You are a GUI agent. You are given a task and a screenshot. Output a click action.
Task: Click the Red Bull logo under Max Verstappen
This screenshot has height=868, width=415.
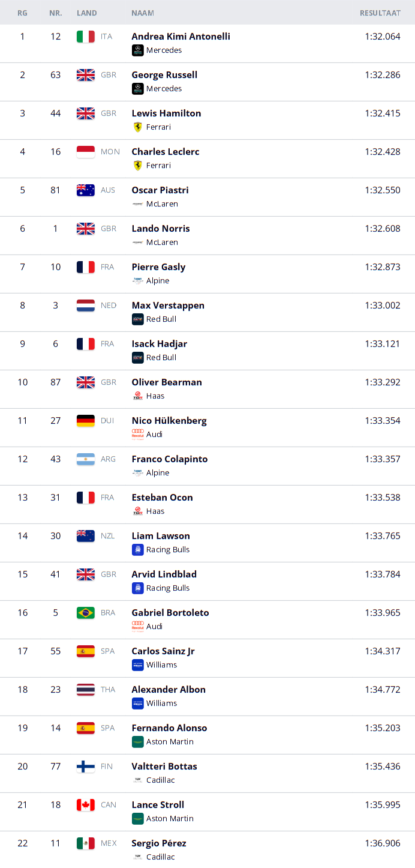137,319
